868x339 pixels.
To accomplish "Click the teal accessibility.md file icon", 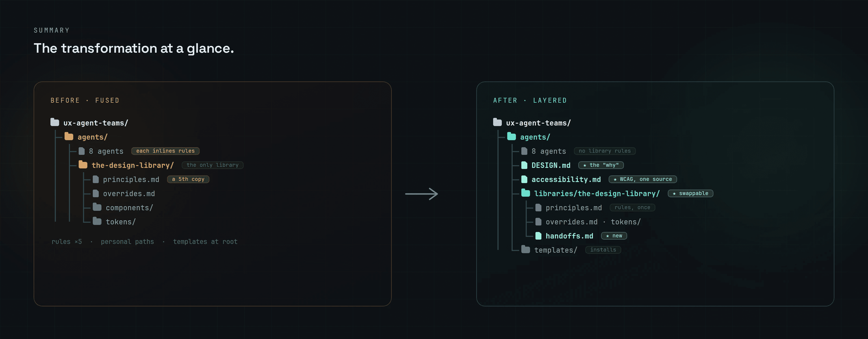I will (x=524, y=179).
